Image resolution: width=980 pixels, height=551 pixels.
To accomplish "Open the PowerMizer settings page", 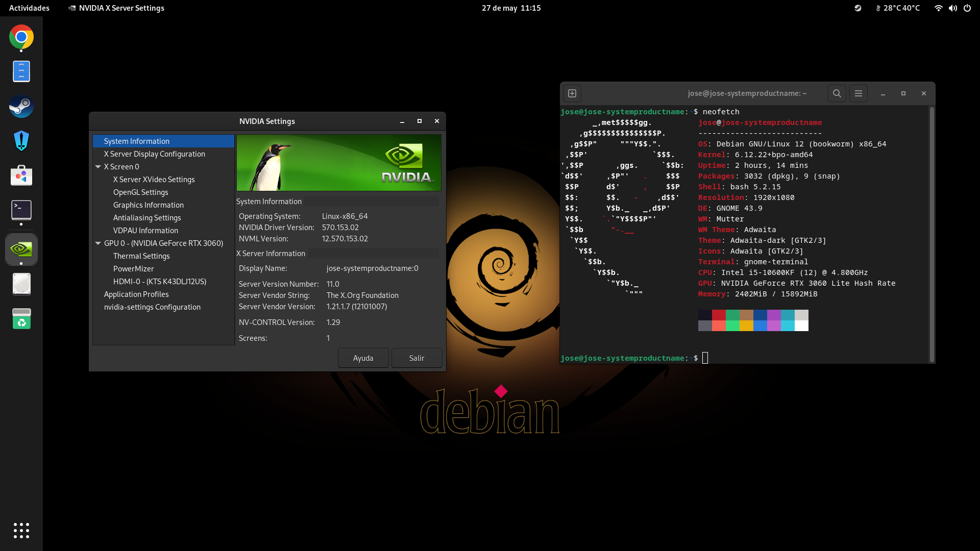I will 133,269.
